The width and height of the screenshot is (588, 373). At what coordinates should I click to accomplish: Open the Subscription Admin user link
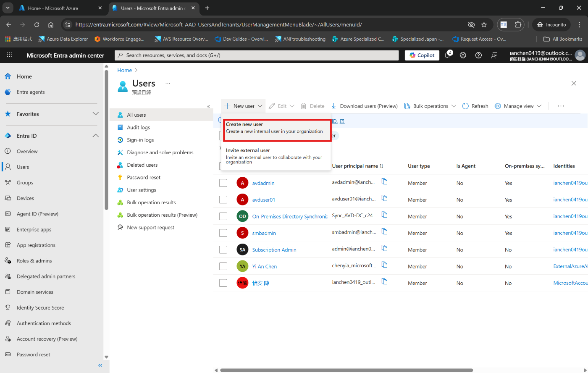274,250
